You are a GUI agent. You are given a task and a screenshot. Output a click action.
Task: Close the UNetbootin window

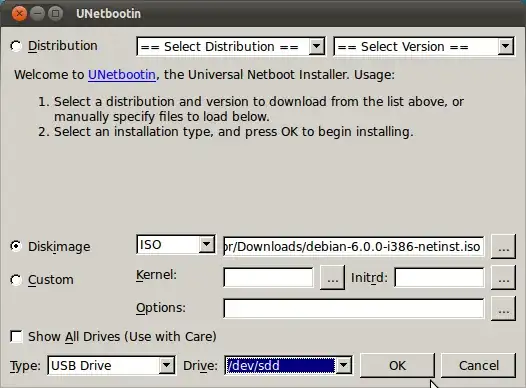tap(19, 14)
